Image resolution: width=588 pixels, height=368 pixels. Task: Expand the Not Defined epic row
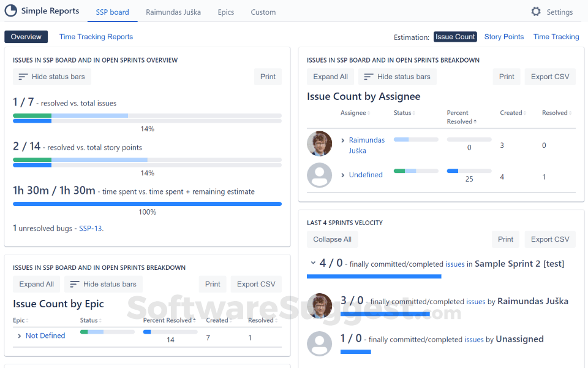point(20,335)
